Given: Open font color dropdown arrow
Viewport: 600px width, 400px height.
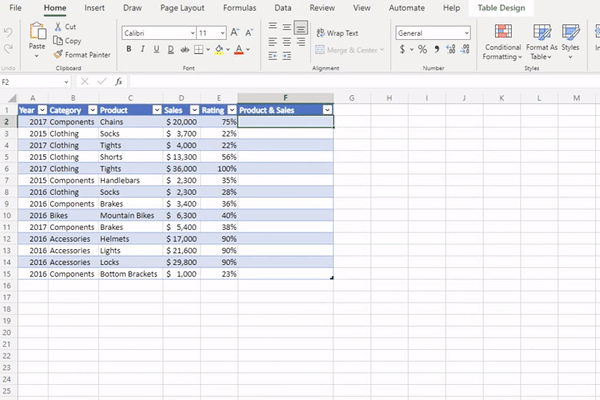Looking at the screenshot, I should click(248, 49).
